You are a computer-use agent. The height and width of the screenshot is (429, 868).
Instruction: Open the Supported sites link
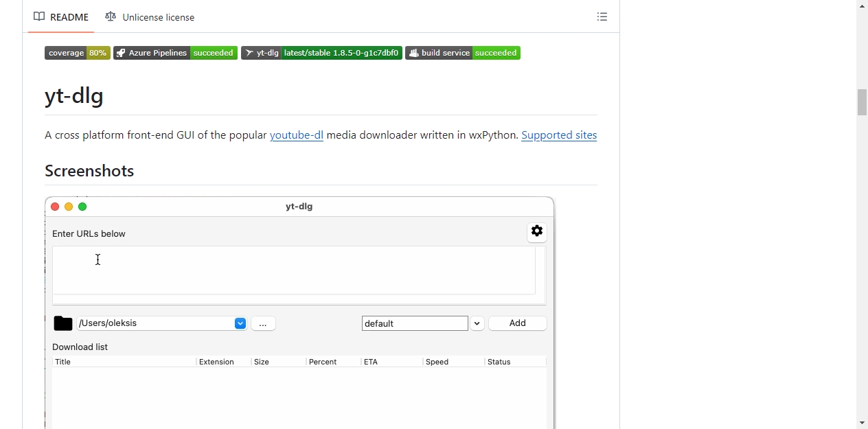coord(559,135)
